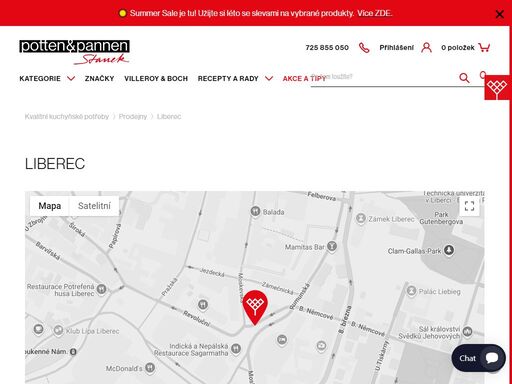Click the Park Gutenbergova map label
The image size is (512, 384).
click(441, 218)
